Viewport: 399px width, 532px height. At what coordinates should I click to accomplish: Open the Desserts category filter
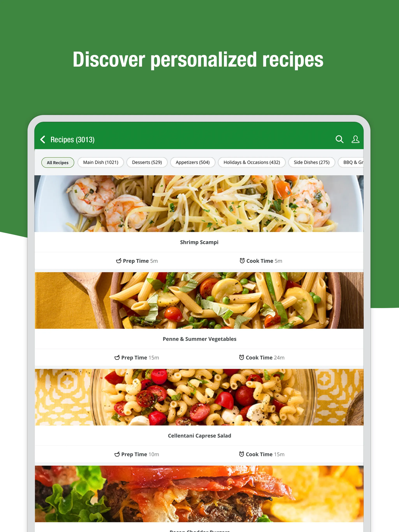click(x=147, y=162)
